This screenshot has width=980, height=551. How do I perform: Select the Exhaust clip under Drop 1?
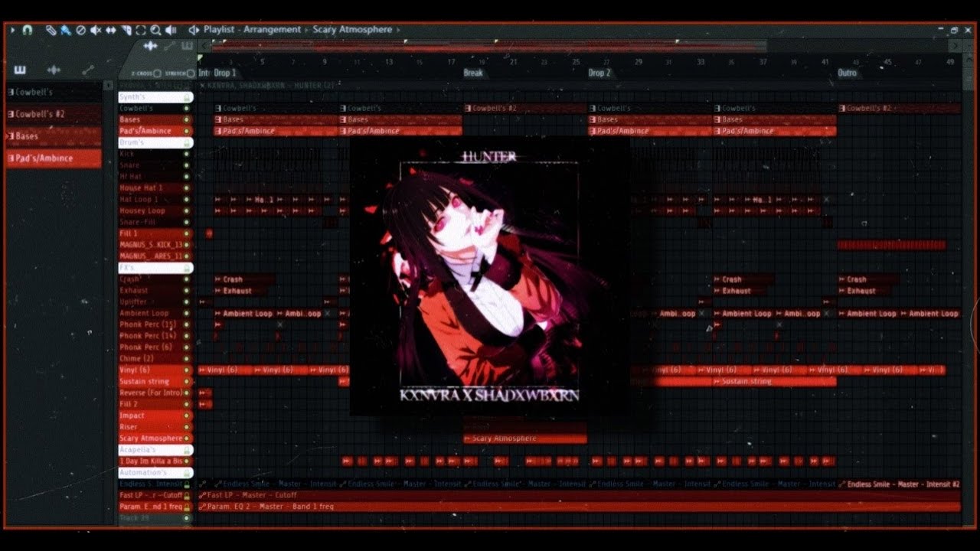[243, 291]
